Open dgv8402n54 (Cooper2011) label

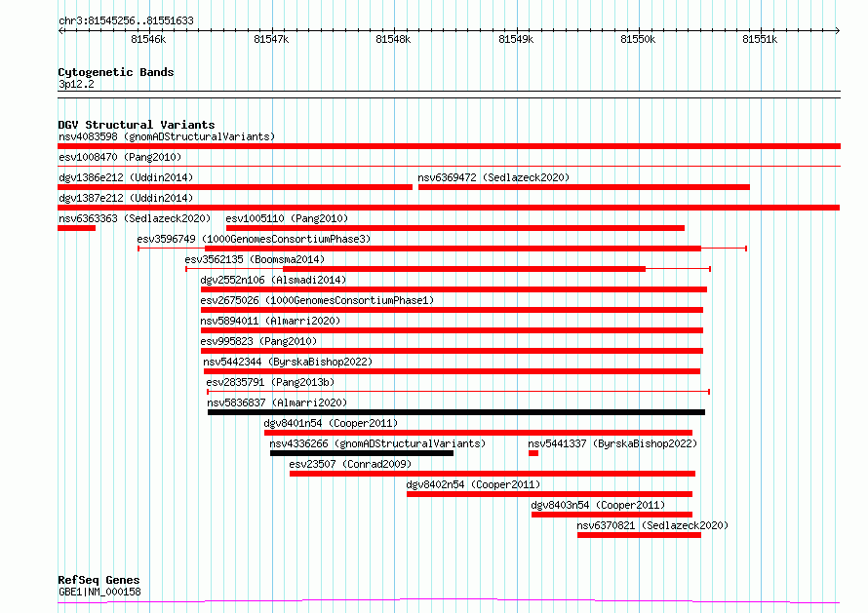click(x=473, y=484)
